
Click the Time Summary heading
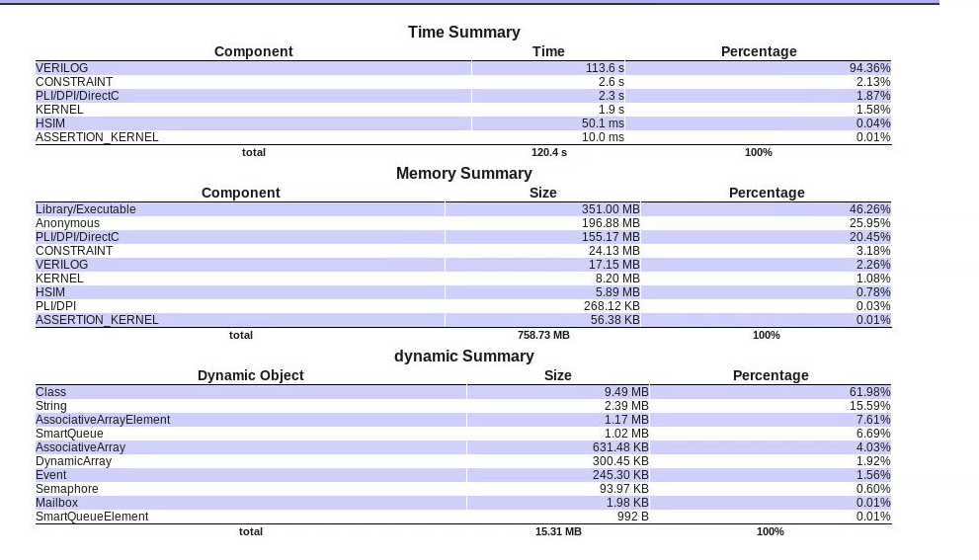tap(464, 32)
